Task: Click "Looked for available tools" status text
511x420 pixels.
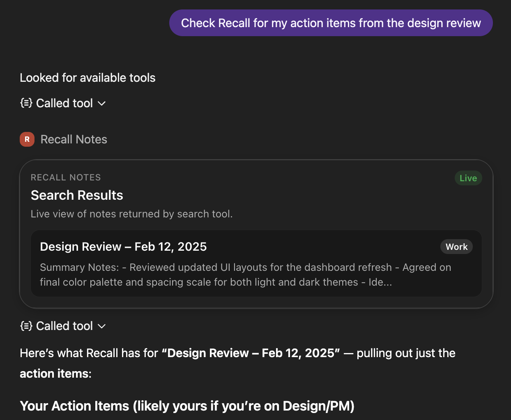Action: tap(87, 78)
